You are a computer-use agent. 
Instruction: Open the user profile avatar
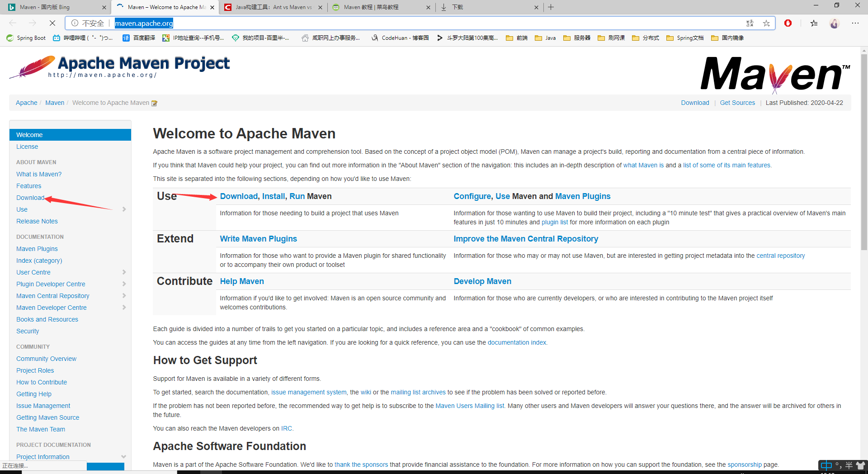click(835, 23)
